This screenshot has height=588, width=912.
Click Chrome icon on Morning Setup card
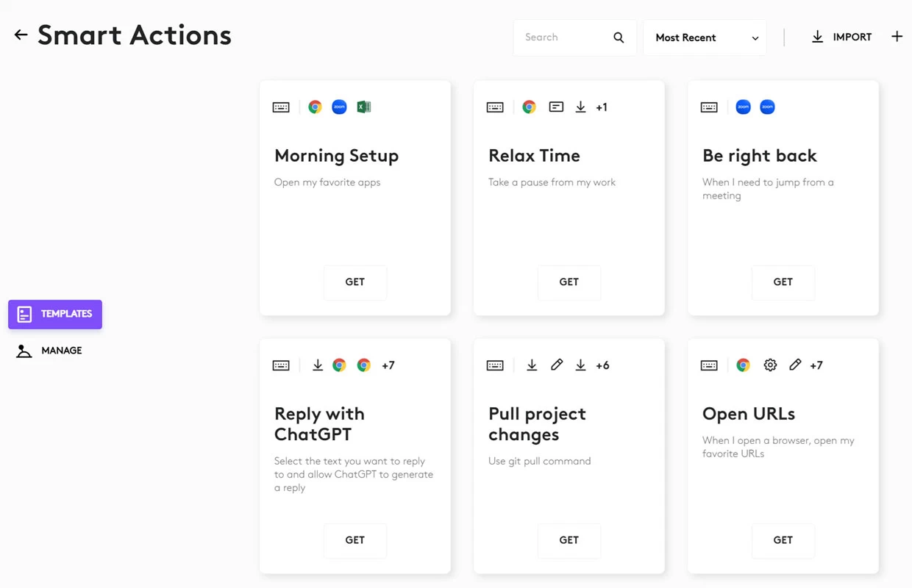point(315,107)
